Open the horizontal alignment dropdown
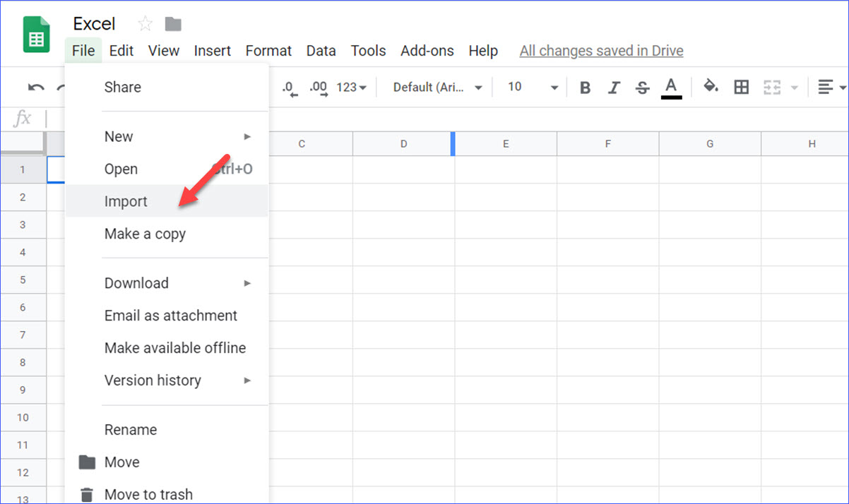 point(829,87)
